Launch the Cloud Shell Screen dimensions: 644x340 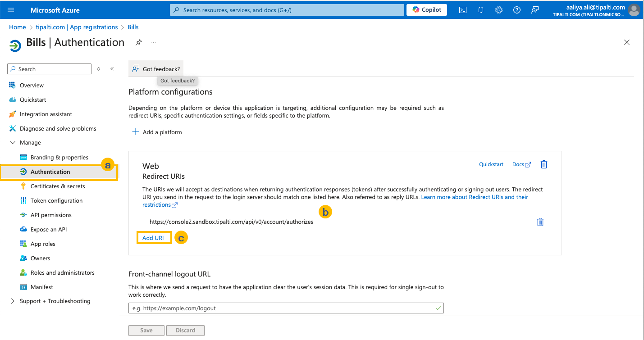462,9
